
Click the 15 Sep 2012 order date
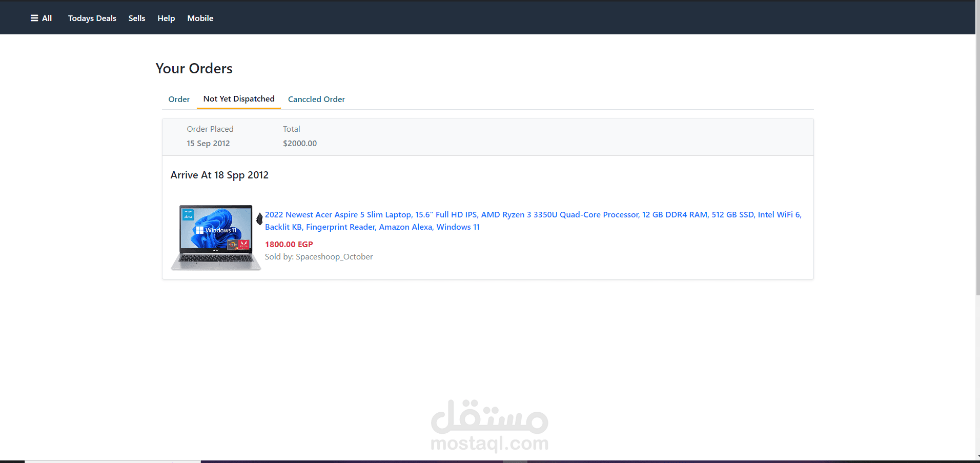(208, 144)
